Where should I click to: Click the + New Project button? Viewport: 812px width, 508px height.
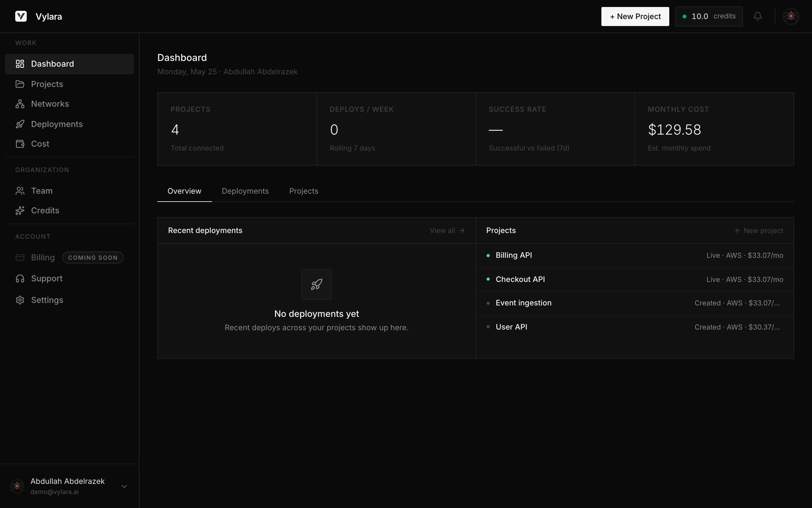(635, 17)
